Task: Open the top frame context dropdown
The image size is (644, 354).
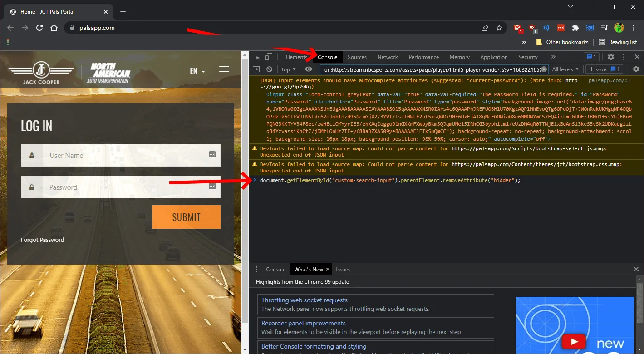Action: (x=288, y=69)
